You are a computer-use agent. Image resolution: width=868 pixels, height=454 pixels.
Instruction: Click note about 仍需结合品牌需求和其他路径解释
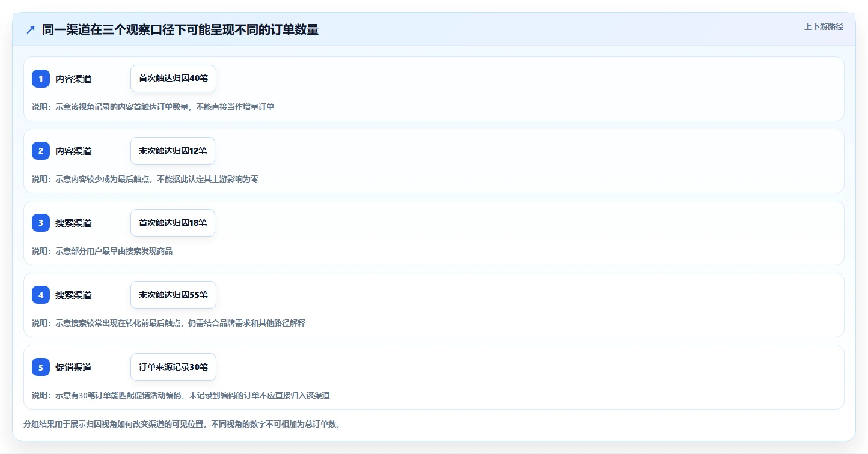168,323
